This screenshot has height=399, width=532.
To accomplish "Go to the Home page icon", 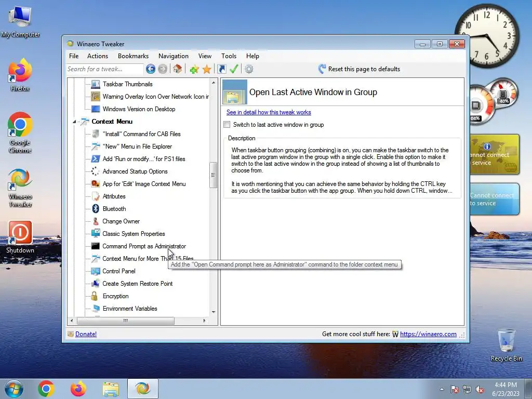I will click(177, 69).
